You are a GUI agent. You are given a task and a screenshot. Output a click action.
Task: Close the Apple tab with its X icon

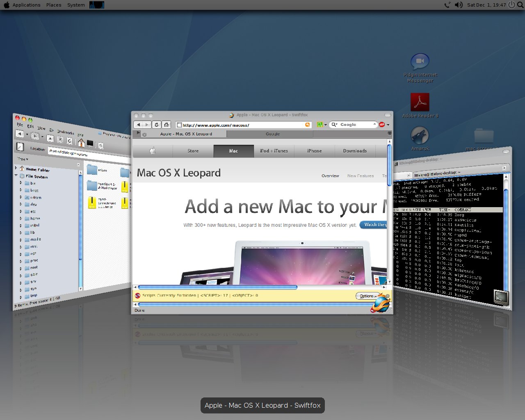144,135
